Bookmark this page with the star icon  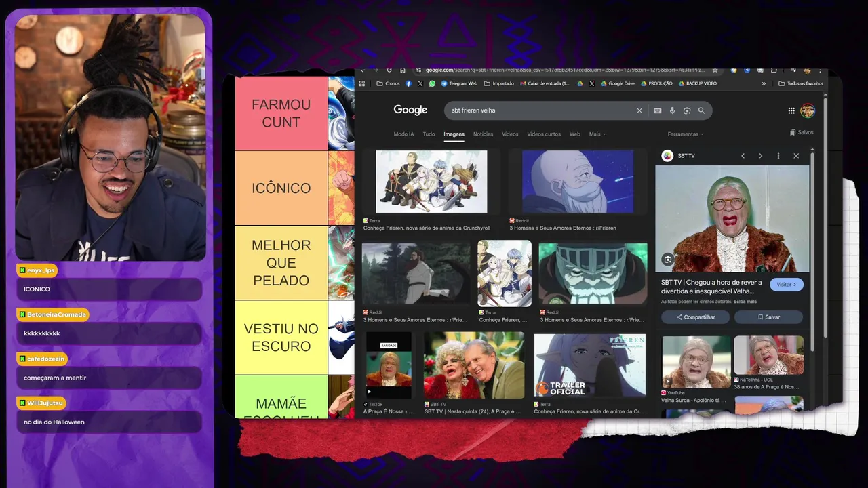tap(715, 70)
